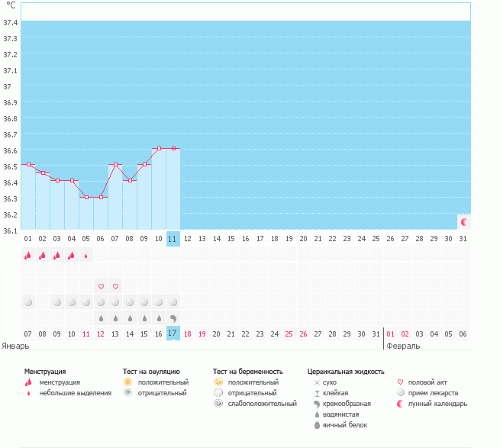Click the watery cervical fluid drop on day 08
Image resolution: width=500 pixels, height=448 pixels.
(x=130, y=318)
